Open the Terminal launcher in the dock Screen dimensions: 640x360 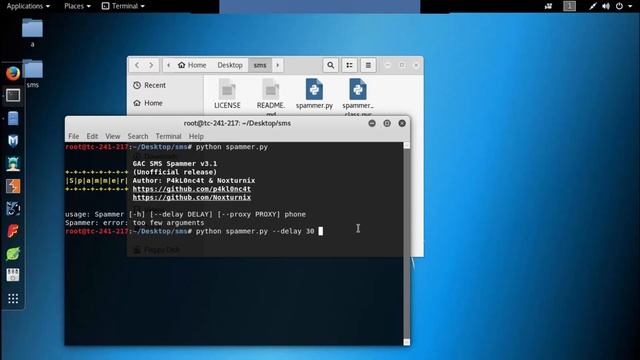[x=13, y=96]
